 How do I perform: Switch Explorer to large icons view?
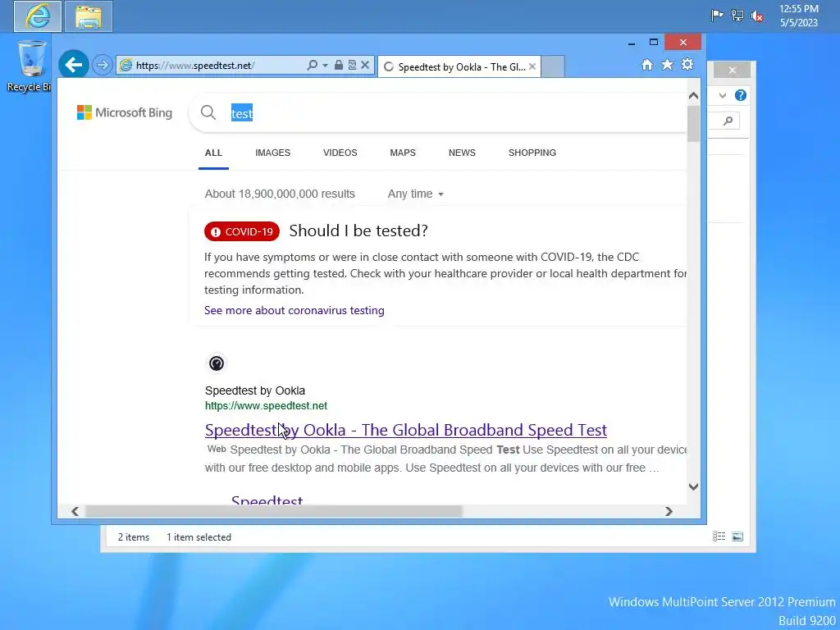[737, 536]
